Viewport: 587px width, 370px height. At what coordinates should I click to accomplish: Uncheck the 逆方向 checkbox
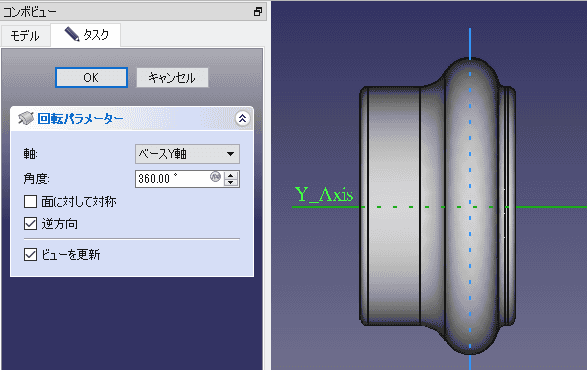pyautogui.click(x=30, y=224)
